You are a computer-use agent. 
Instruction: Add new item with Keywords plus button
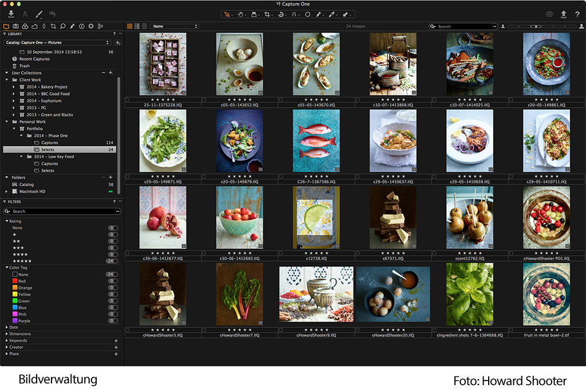coord(116,340)
